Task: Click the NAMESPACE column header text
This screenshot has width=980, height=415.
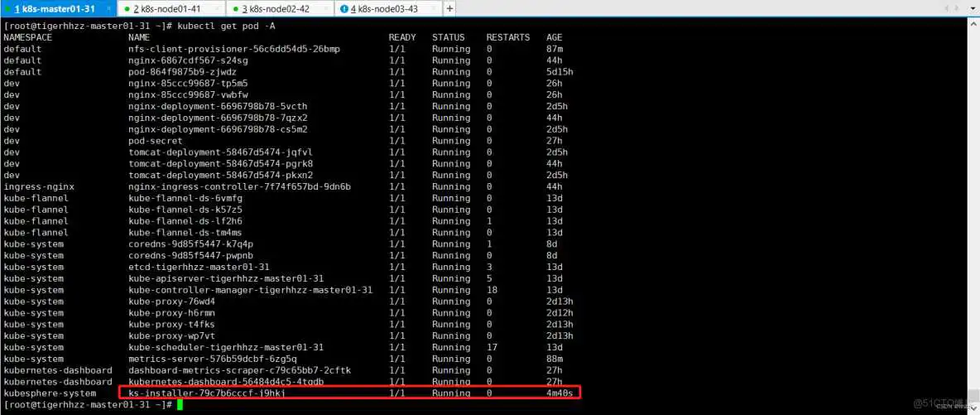Action: pos(27,37)
